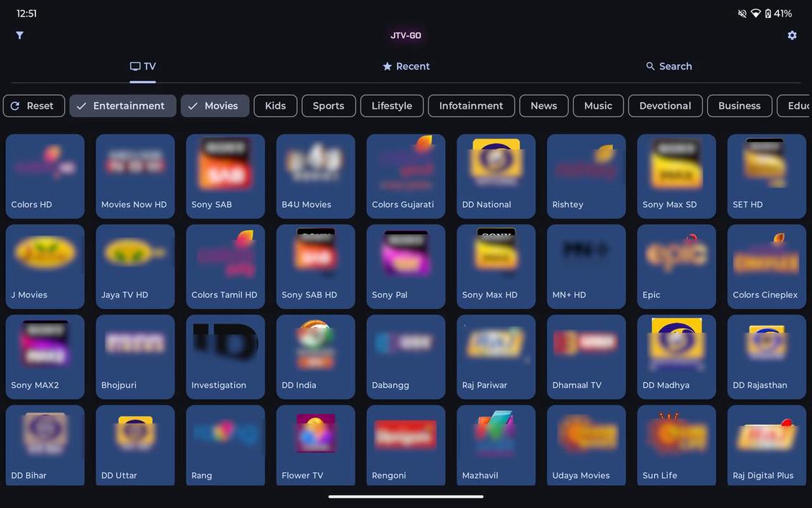812x508 pixels.
Task: Open the Colors HD channel
Action: (x=45, y=176)
